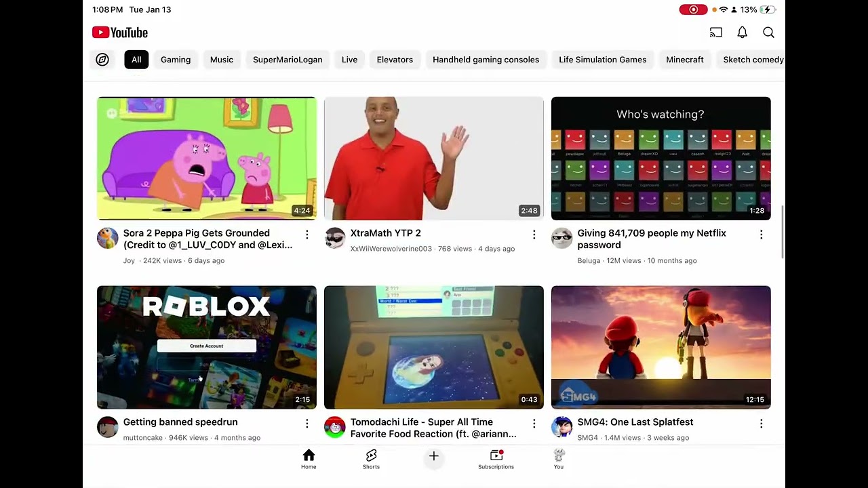Open the search magnifier icon
This screenshot has width=868, height=488.
coord(768,33)
